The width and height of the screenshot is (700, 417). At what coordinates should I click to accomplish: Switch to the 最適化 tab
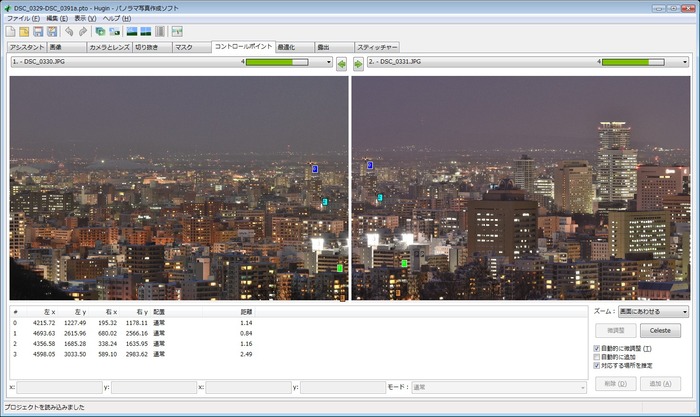(295, 47)
